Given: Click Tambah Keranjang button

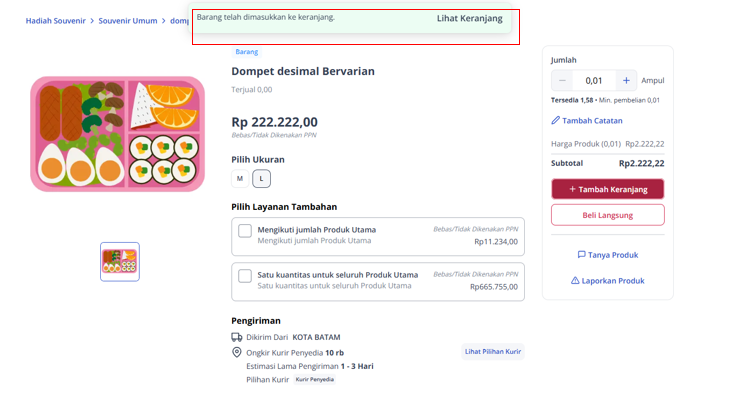Looking at the screenshot, I should [608, 189].
